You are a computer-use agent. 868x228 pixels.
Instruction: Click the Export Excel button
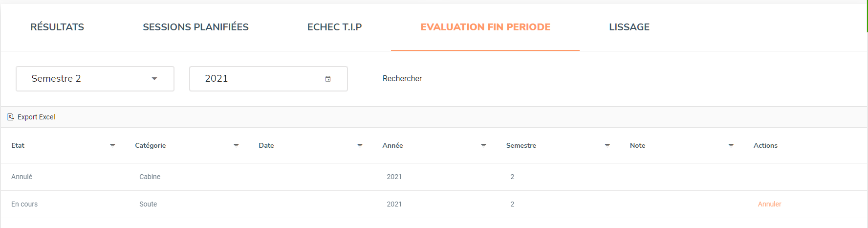tap(31, 117)
